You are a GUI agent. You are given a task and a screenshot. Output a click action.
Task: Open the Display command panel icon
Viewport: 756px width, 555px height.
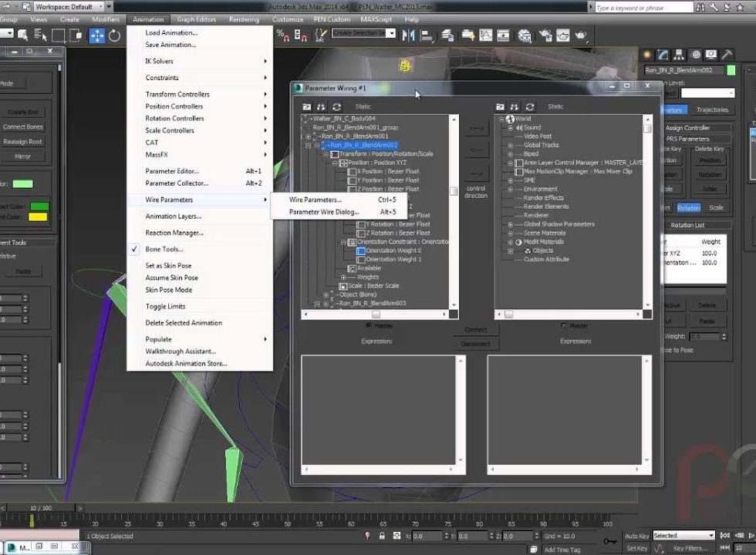711,55
